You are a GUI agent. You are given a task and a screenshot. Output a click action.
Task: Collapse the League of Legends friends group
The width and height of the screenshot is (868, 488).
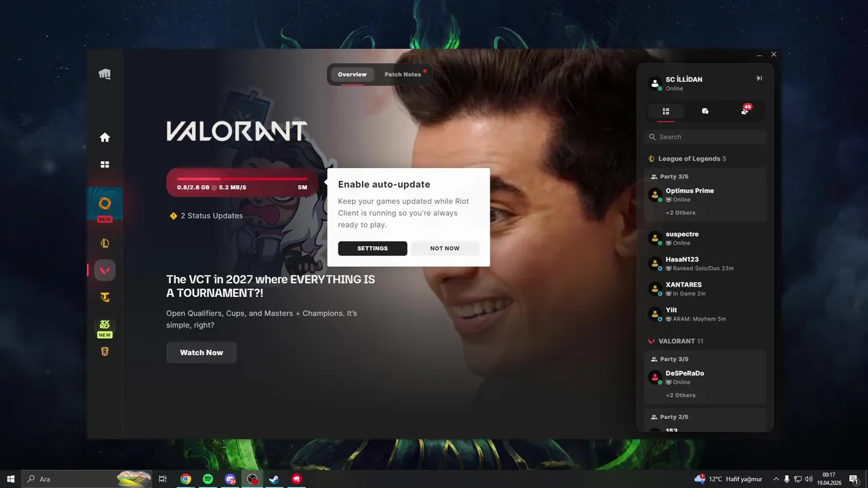click(x=688, y=159)
